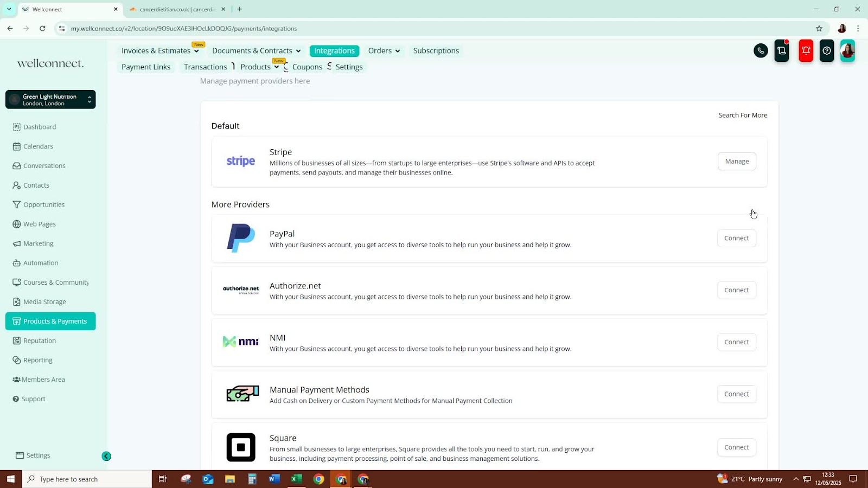
Task: Show hidden system tray icons
Action: point(796,479)
